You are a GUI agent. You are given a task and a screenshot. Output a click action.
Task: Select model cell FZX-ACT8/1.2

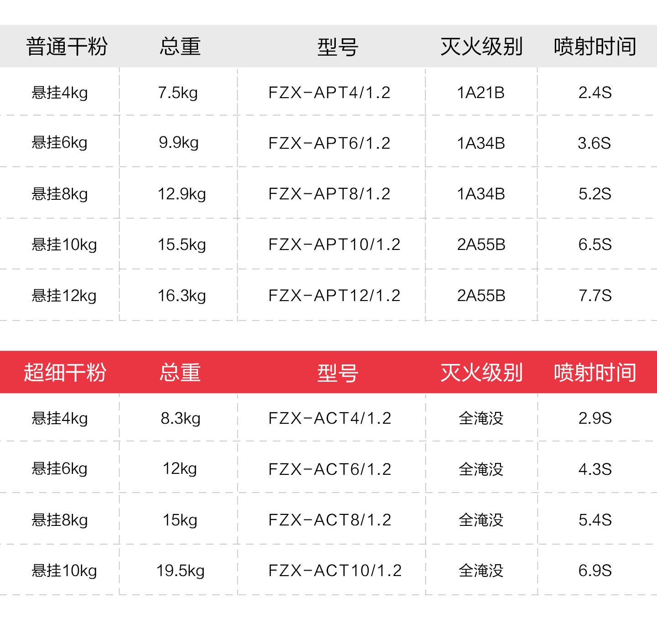(x=330, y=520)
